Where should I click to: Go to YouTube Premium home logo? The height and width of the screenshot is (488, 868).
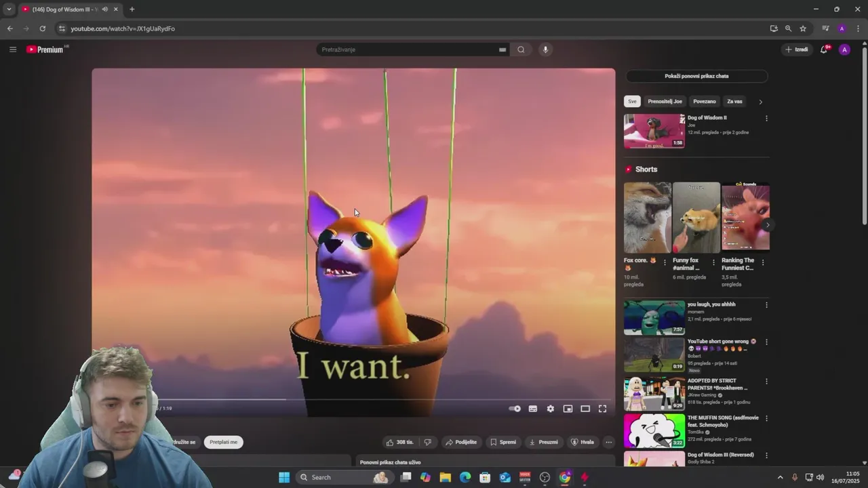47,49
